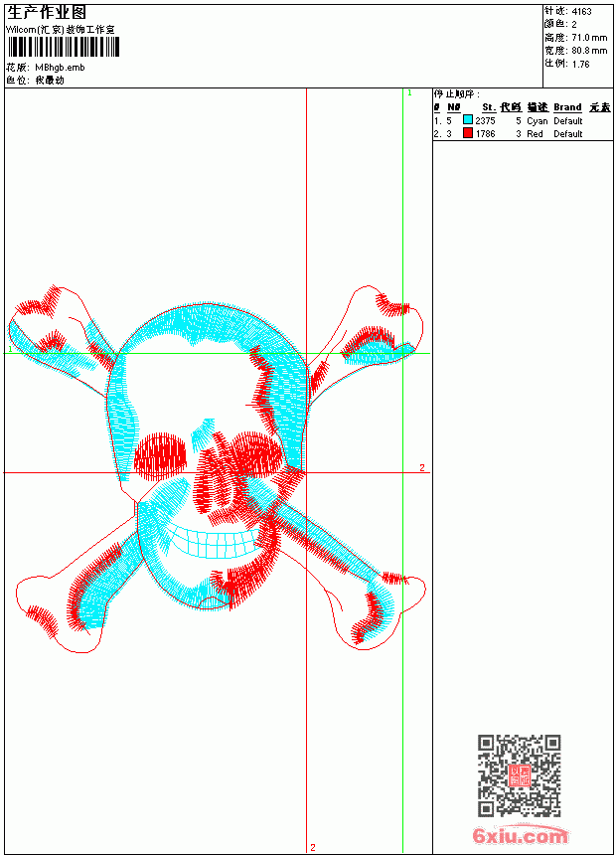
Task: Click the red marker 2 on right side
Action: pos(422,467)
